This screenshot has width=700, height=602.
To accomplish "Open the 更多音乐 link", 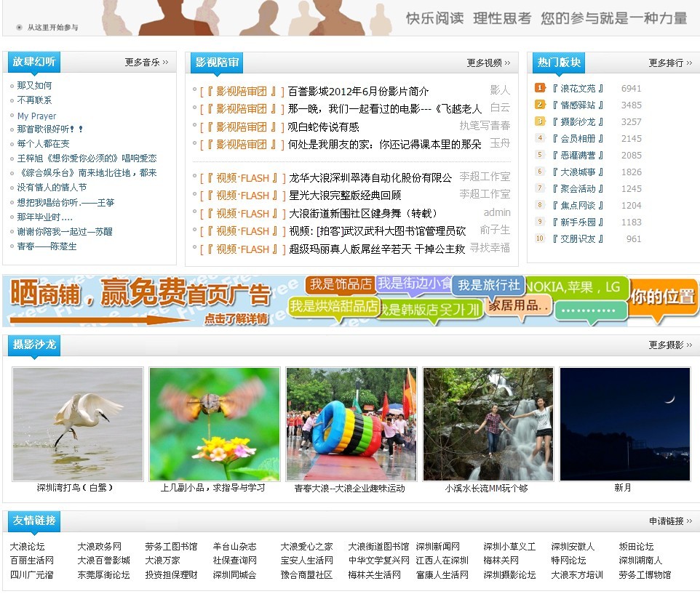I will coord(146,63).
